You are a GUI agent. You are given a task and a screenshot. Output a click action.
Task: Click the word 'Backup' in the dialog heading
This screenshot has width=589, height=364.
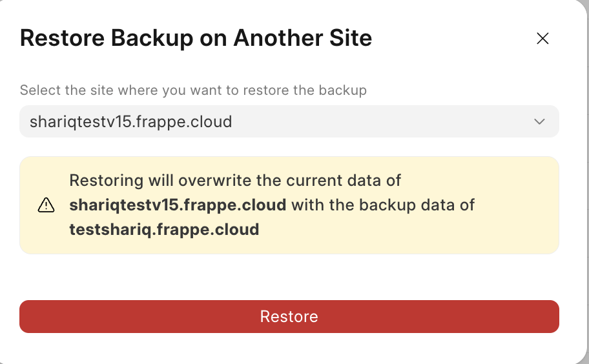pyautogui.click(x=152, y=38)
